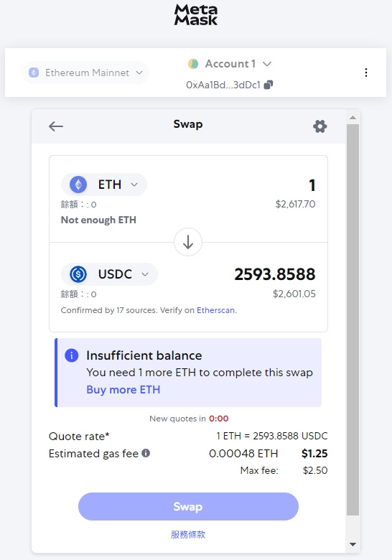Click the $2,617.70 ETH value

(x=295, y=204)
